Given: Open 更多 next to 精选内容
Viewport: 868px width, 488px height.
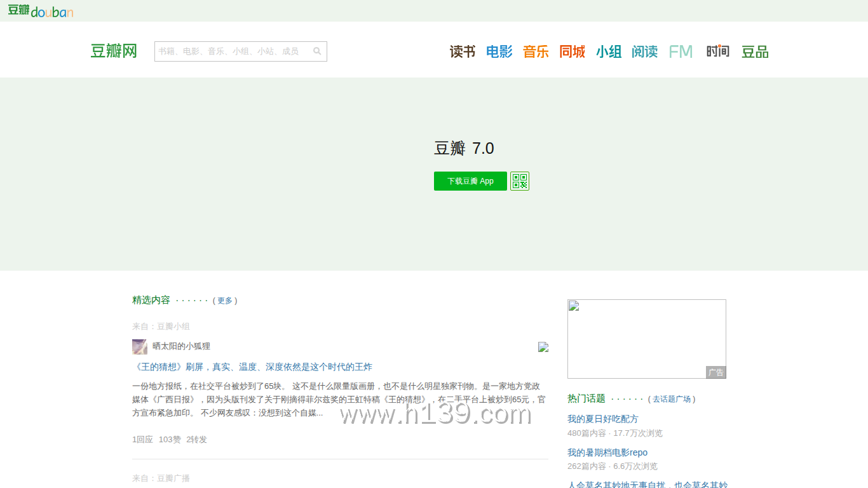Looking at the screenshot, I should pos(225,301).
